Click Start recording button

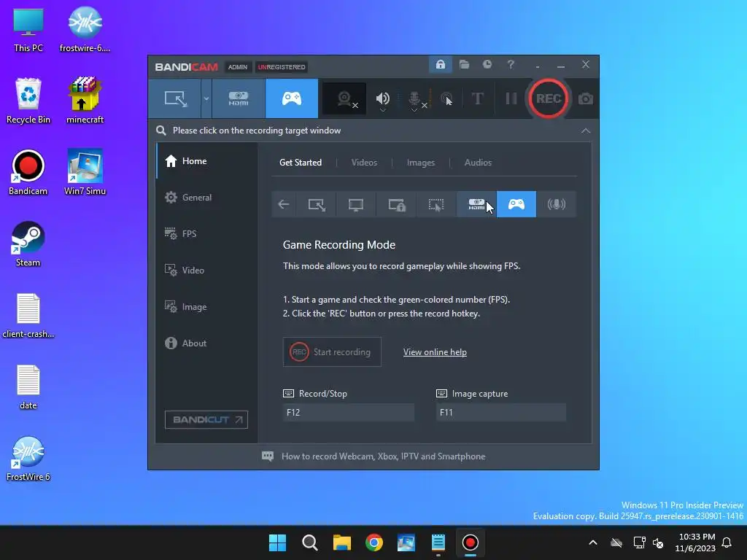[x=332, y=352]
